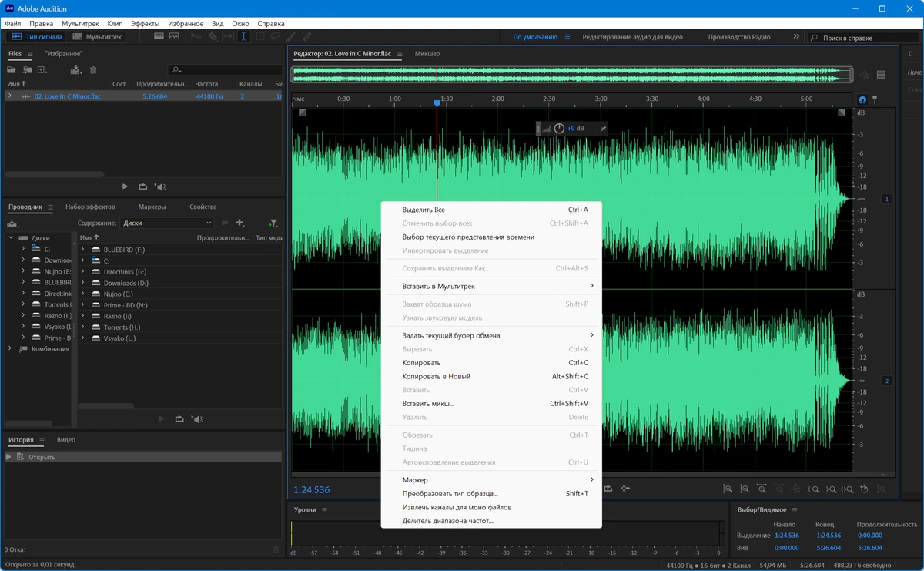924x571 pixels.
Task: Select the Открыть history entry
Action: (x=142, y=457)
